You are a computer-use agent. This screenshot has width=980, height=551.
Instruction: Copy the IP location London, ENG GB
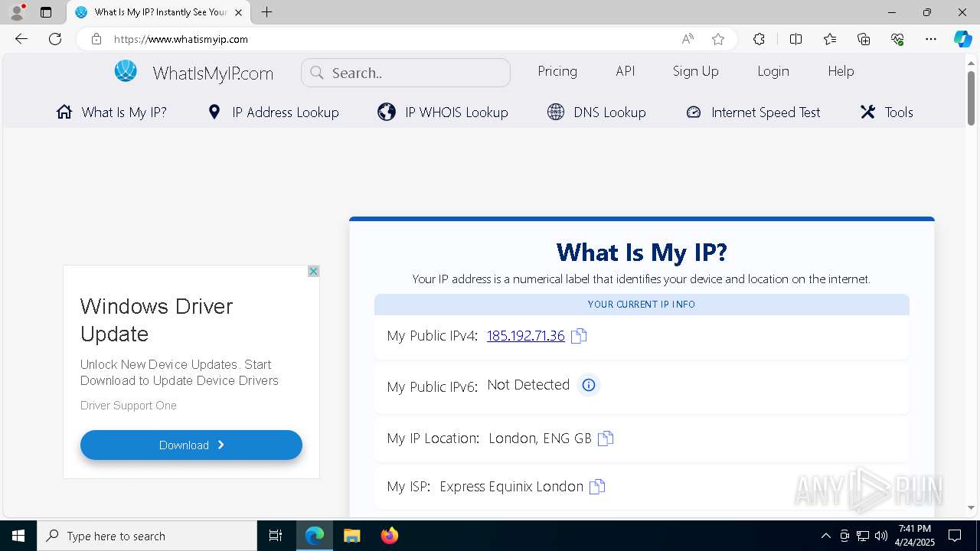click(606, 439)
